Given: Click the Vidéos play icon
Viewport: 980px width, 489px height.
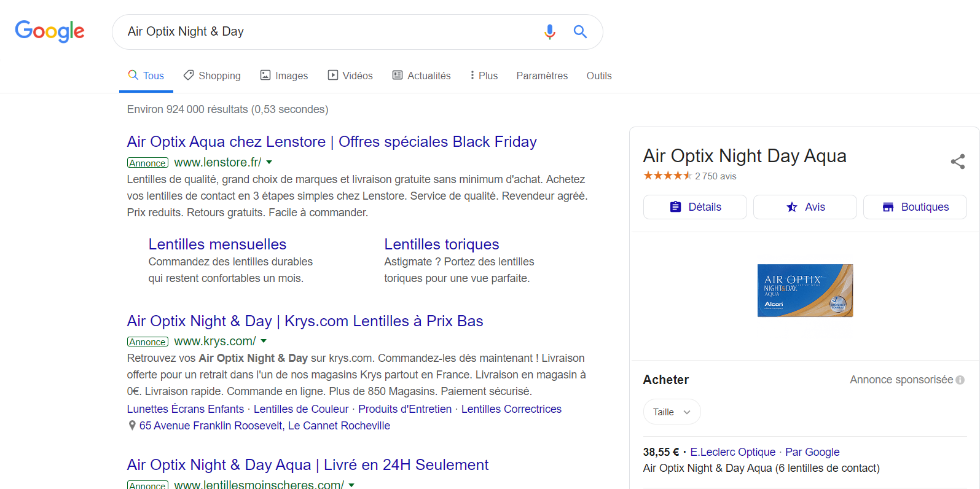Looking at the screenshot, I should [333, 75].
